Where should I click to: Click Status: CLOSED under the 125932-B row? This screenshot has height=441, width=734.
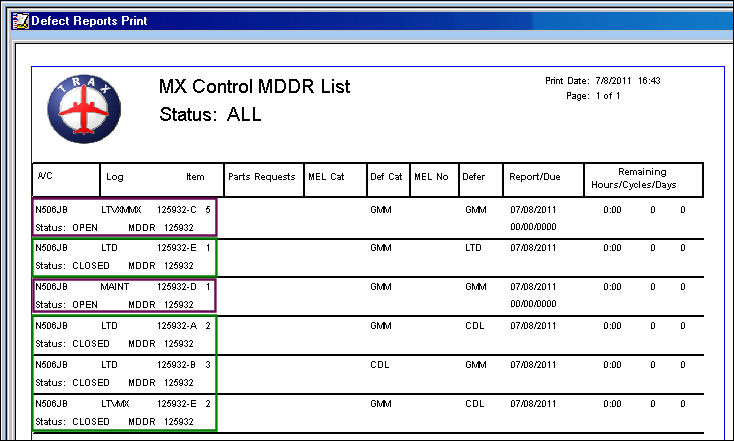72,382
